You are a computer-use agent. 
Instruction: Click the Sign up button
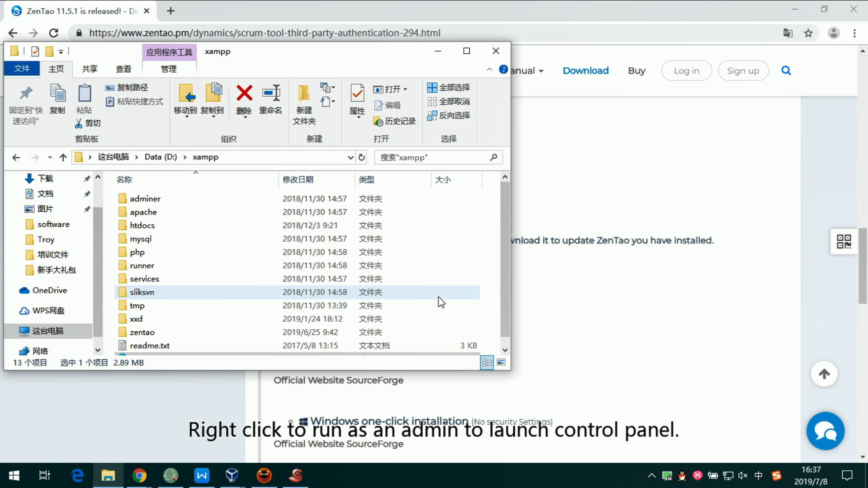pyautogui.click(x=743, y=70)
